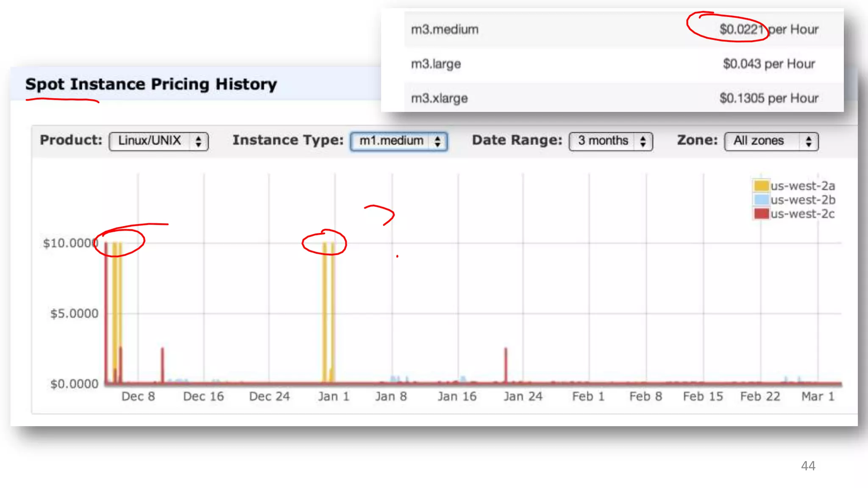Viewport: 868px width, 488px height.
Task: Click the Date Range dropdown arrows
Action: pos(643,141)
